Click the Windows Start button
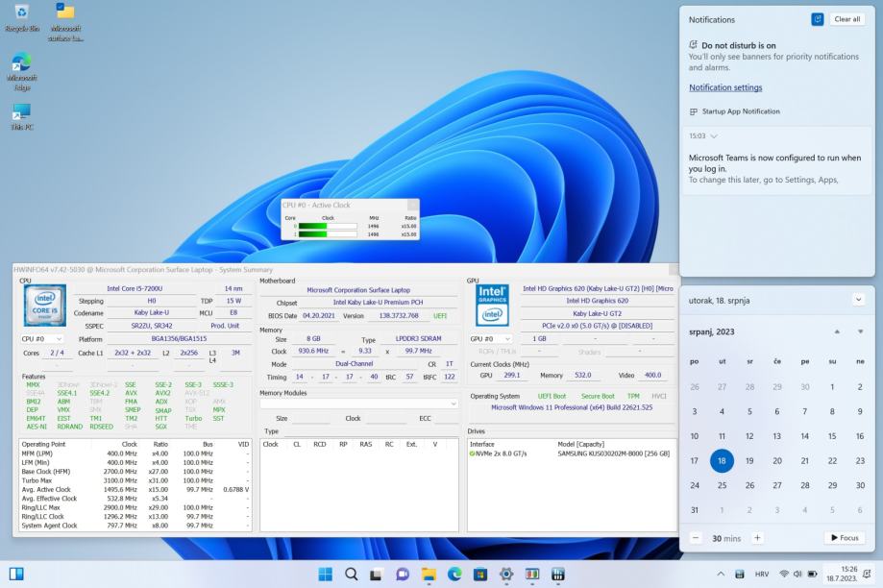Image resolution: width=883 pixels, height=588 pixels. (x=326, y=574)
